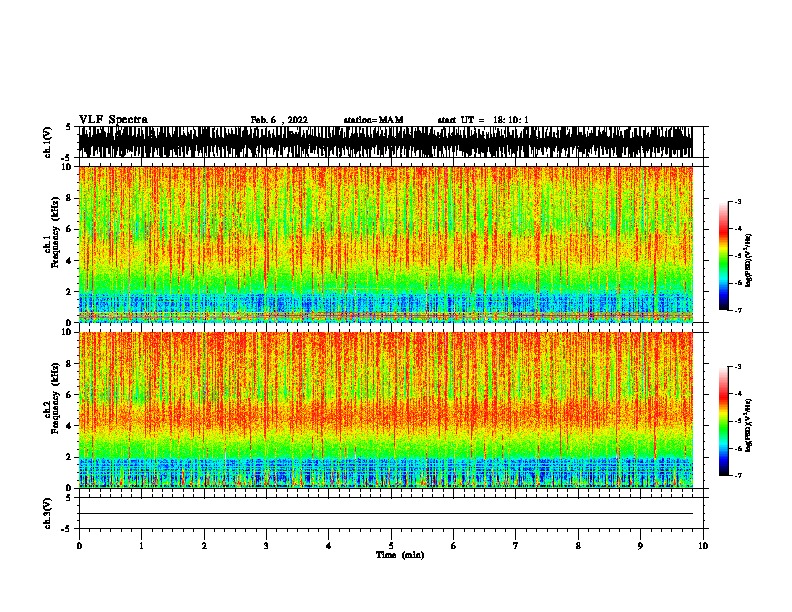
Task: Click the "10" tick on the time axis
Action: click(703, 546)
